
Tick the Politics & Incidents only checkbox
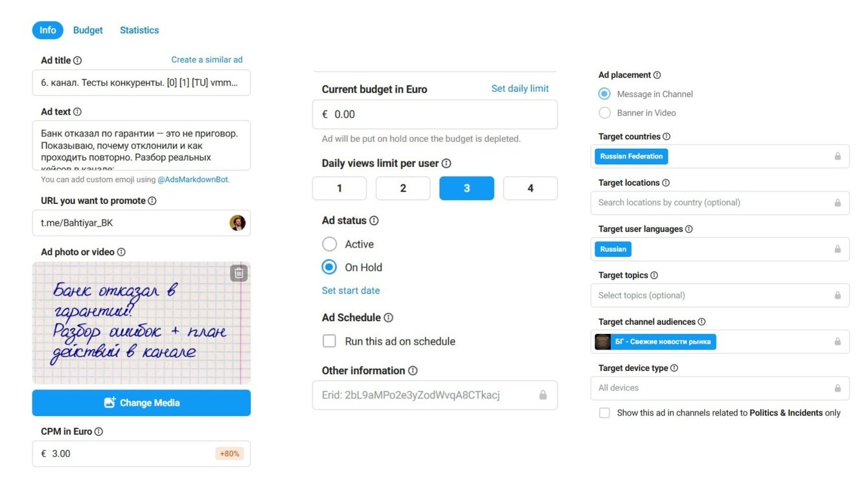[604, 413]
